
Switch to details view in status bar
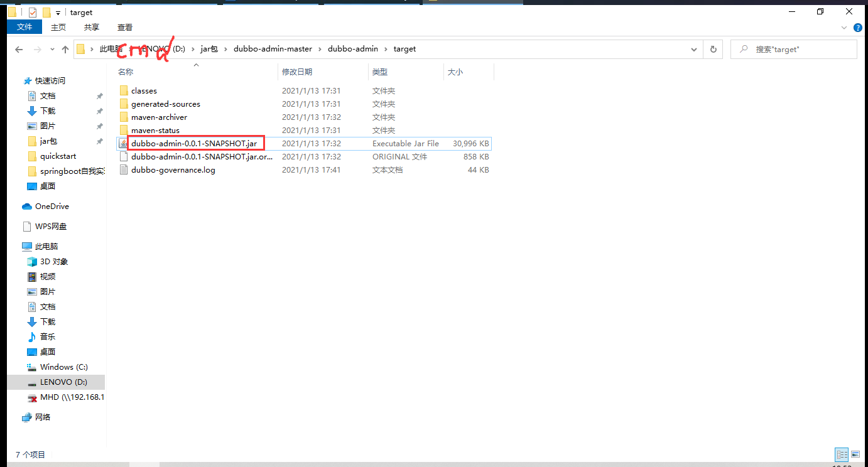point(841,454)
